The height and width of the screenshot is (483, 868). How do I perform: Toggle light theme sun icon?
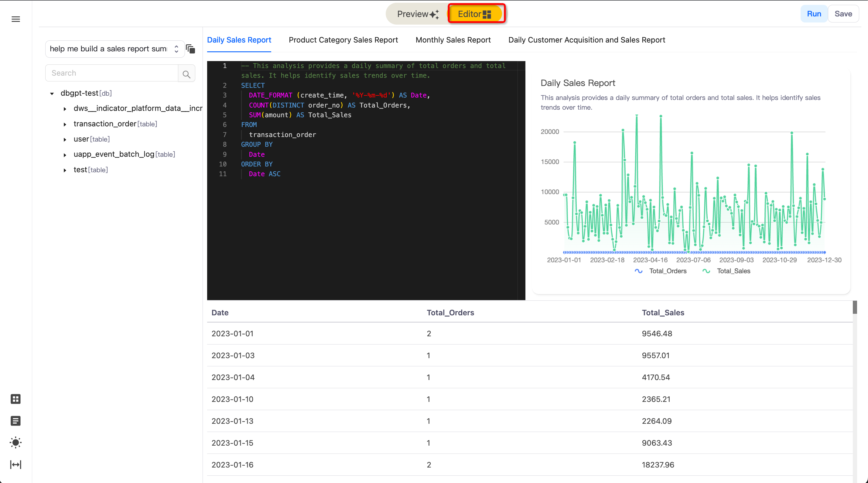pyautogui.click(x=15, y=443)
